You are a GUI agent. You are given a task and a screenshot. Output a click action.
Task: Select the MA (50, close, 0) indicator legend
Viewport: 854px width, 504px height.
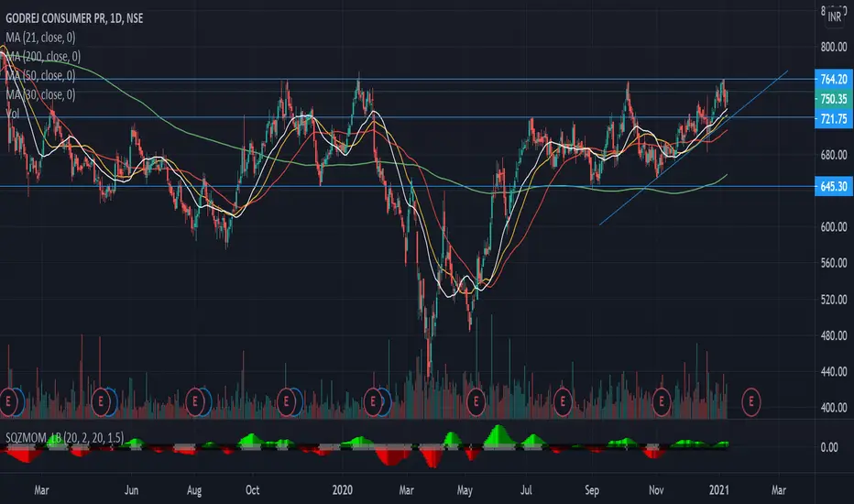[x=40, y=76]
